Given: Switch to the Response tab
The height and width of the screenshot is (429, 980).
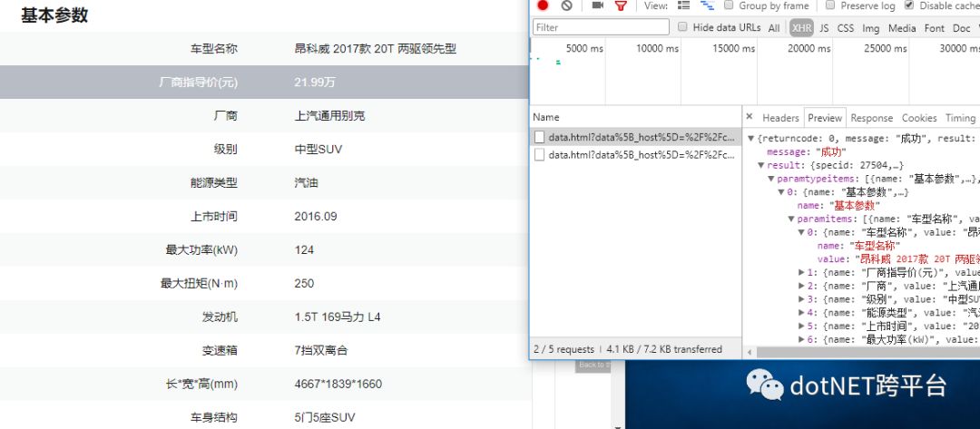Looking at the screenshot, I should pyautogui.click(x=871, y=117).
